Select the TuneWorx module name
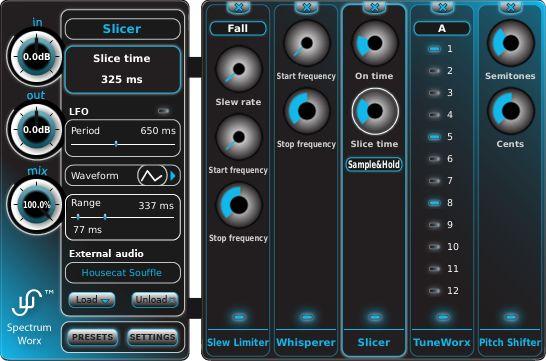The width and height of the screenshot is (546, 361). coord(442,343)
